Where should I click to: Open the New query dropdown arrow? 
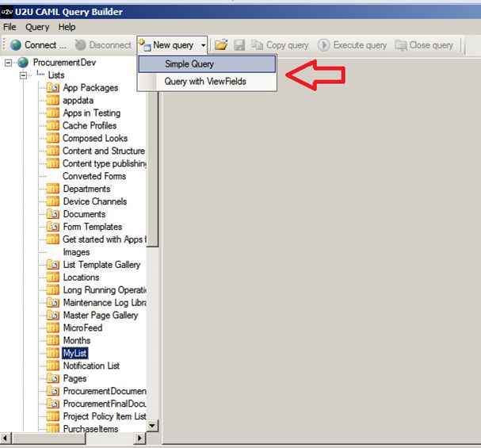(203, 45)
